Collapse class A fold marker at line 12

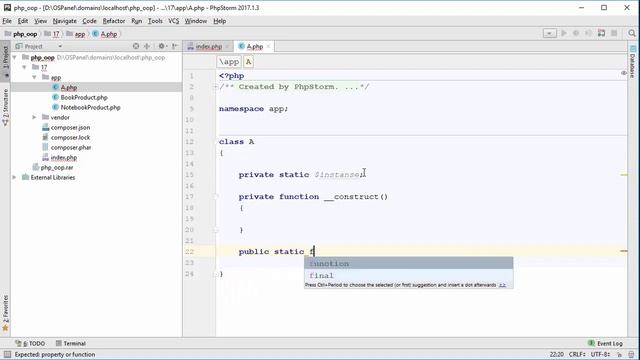[x=216, y=142]
